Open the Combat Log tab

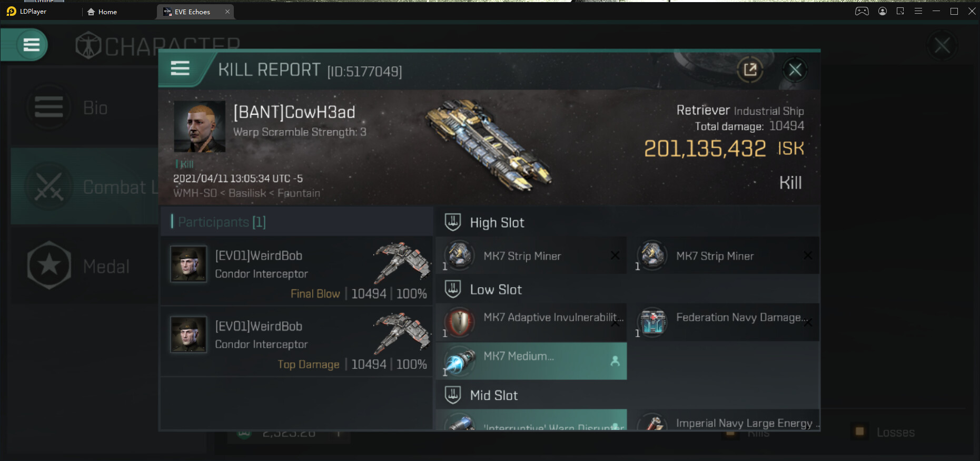(x=84, y=187)
